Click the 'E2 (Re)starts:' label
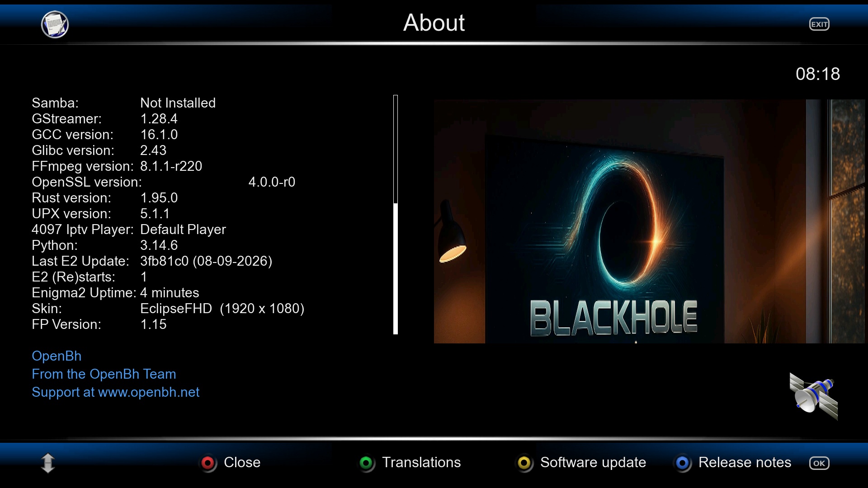Viewport: 868px width, 488px height. pyautogui.click(x=73, y=277)
